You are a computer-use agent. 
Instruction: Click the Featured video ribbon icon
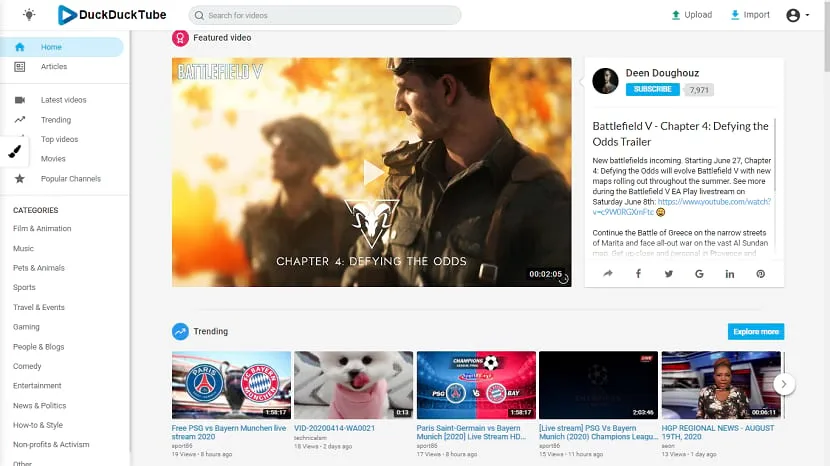[x=180, y=38]
